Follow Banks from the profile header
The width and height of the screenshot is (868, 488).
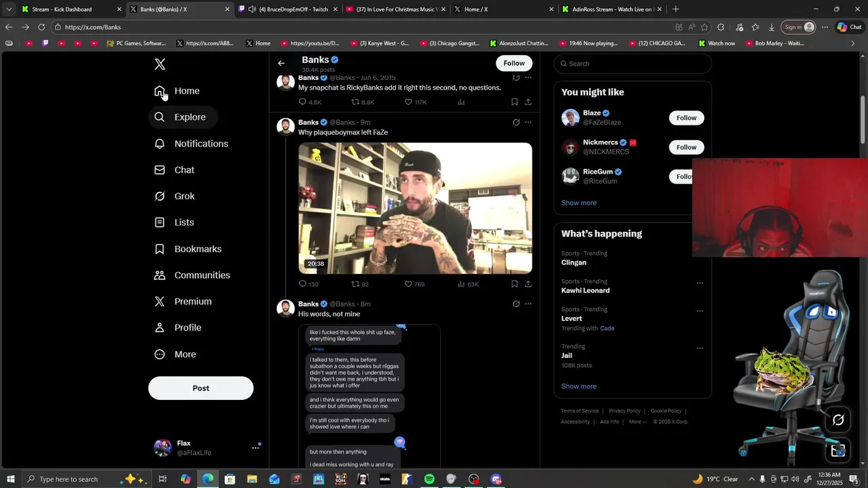tap(514, 63)
